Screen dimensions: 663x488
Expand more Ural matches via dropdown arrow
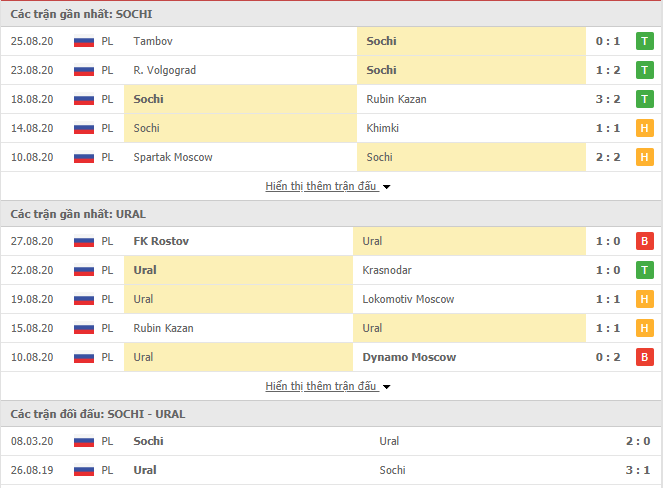point(386,387)
